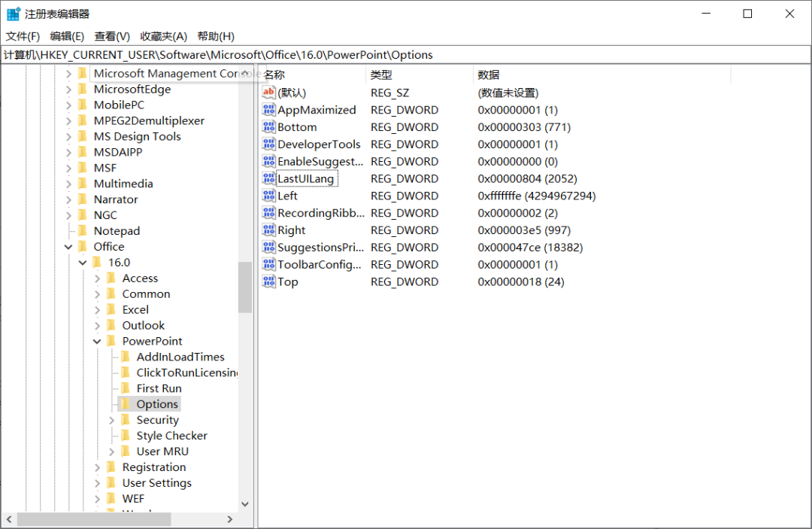
Task: Click the Office folder icon
Action: 83,246
